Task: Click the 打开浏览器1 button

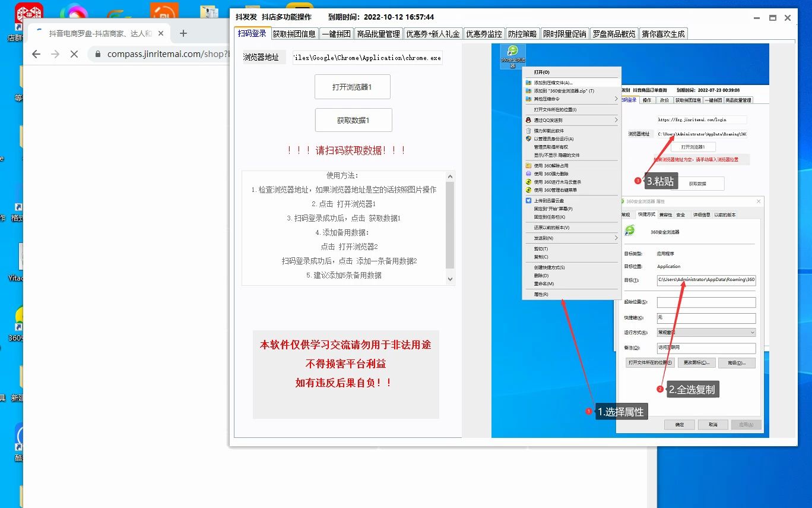Action: (x=352, y=87)
